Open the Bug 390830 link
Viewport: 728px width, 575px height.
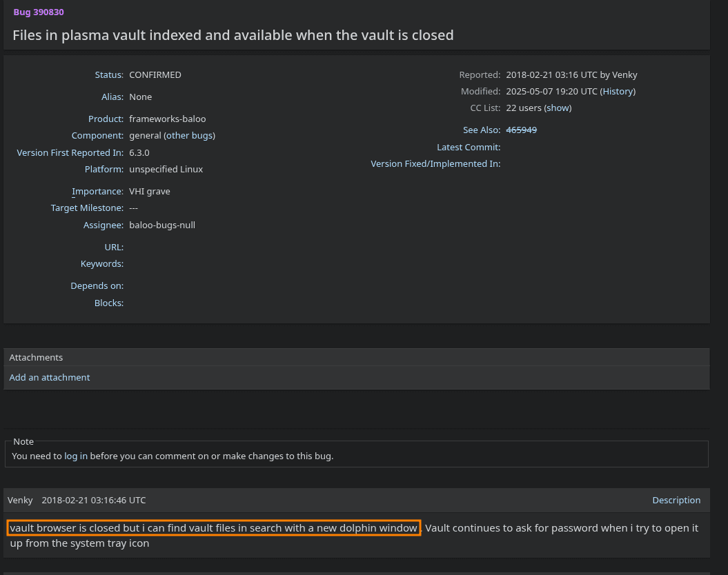coord(39,12)
